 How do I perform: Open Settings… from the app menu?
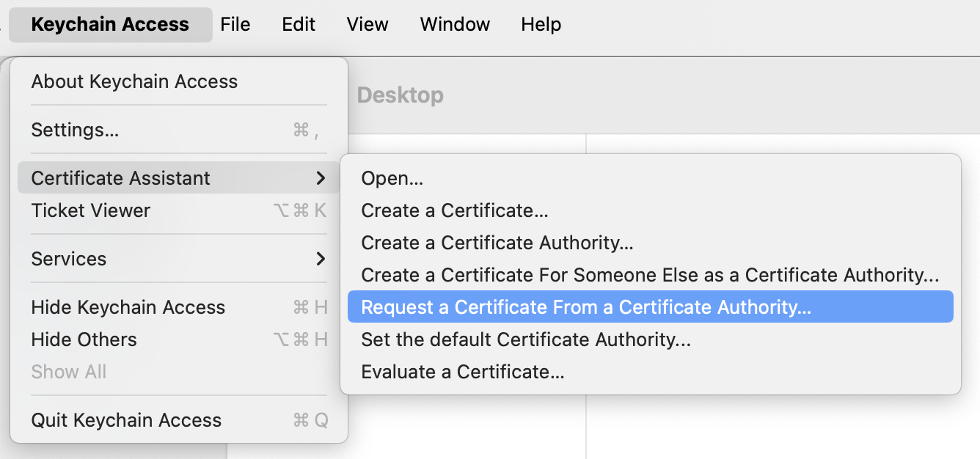tap(179, 130)
